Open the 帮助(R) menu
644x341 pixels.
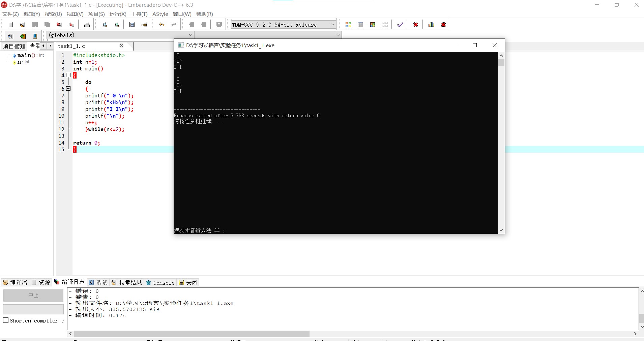tap(204, 14)
